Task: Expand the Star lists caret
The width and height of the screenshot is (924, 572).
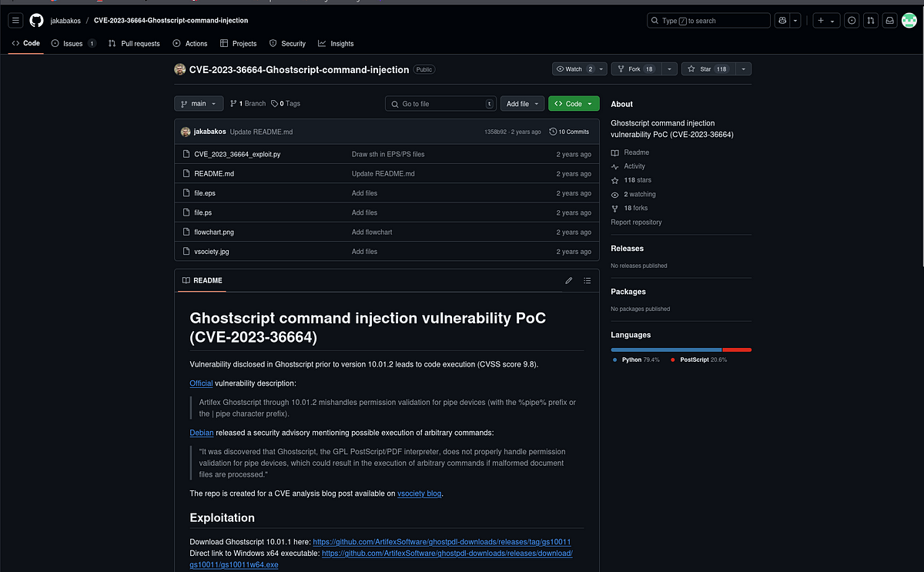Action: (743, 69)
